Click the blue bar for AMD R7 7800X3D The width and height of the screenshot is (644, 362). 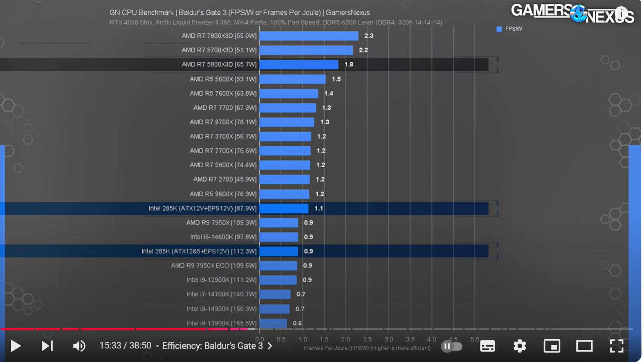pos(309,36)
